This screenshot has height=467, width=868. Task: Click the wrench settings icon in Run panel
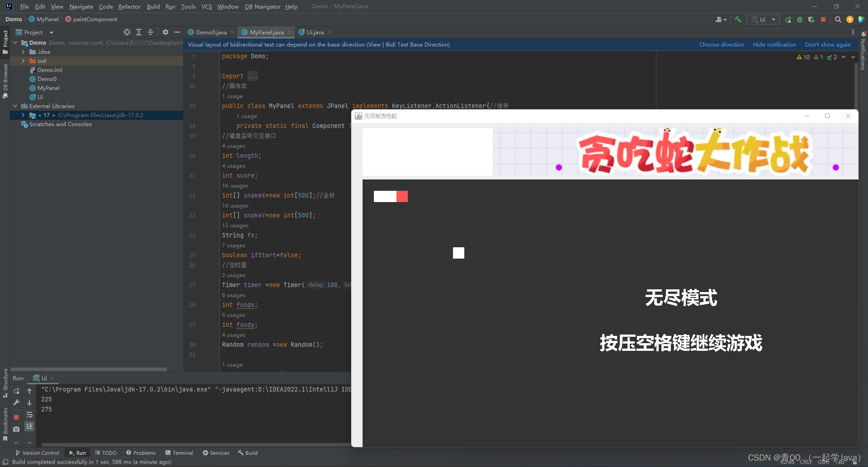(16, 402)
